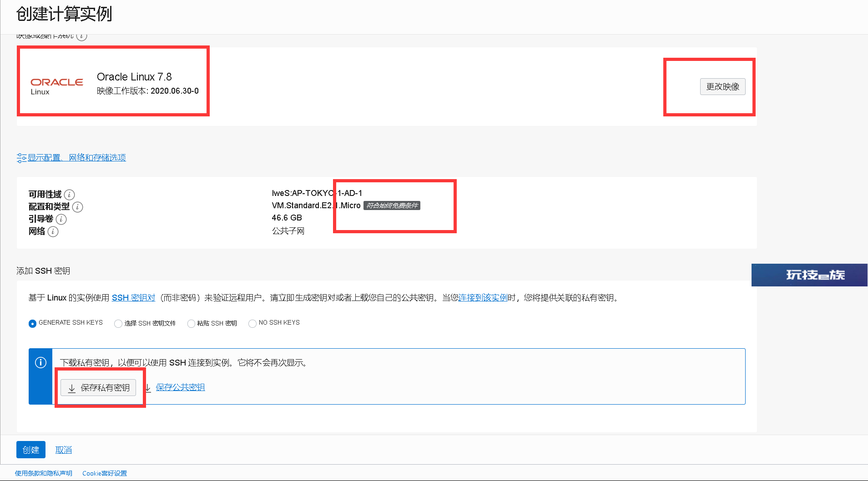Click the info icon next to 引导卷
Viewport: 868px width, 481px height.
61,219
